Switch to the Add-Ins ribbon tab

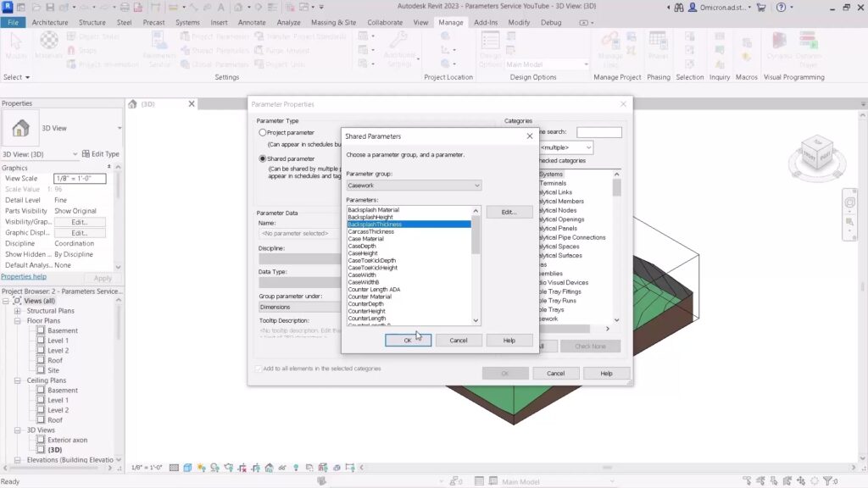click(x=486, y=22)
